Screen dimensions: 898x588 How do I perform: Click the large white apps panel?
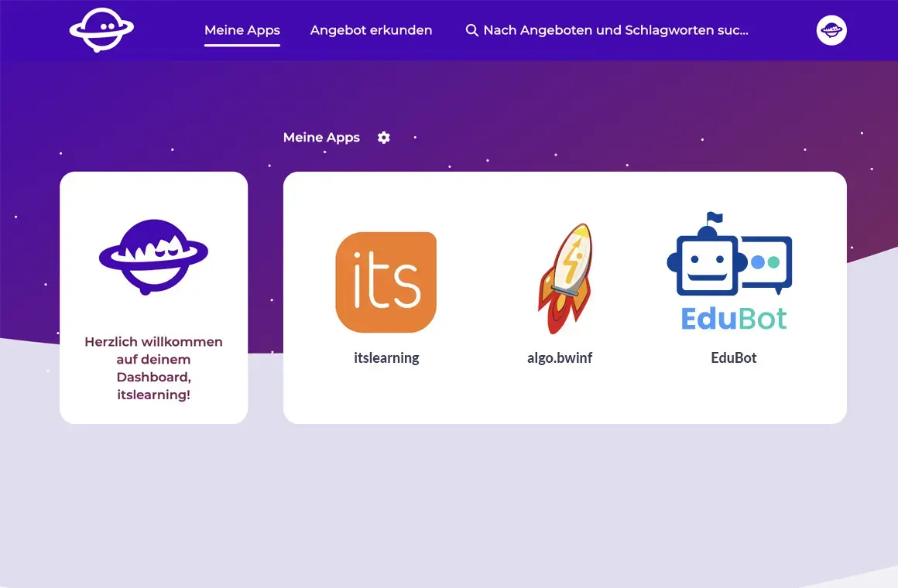(565, 402)
